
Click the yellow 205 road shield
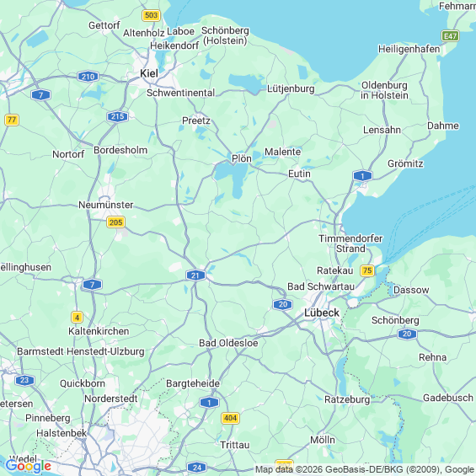(x=116, y=222)
